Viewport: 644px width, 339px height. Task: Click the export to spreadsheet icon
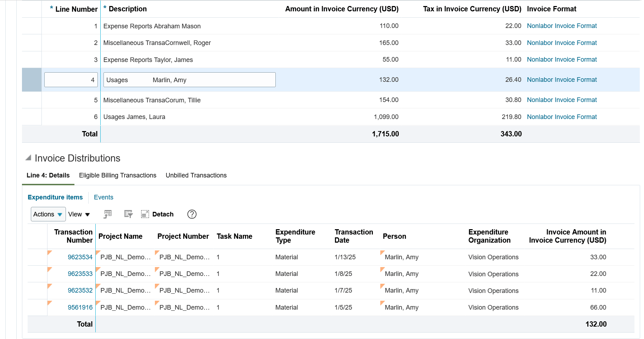click(108, 214)
